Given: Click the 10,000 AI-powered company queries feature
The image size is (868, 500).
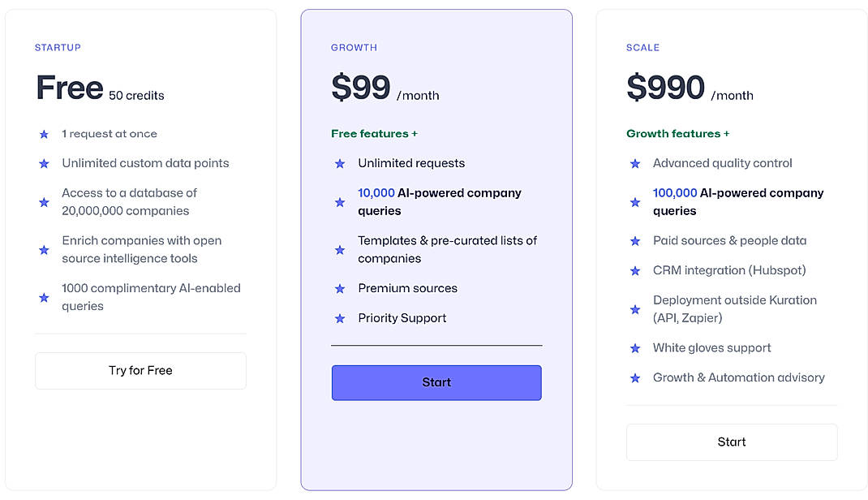Looking at the screenshot, I should pos(439,201).
